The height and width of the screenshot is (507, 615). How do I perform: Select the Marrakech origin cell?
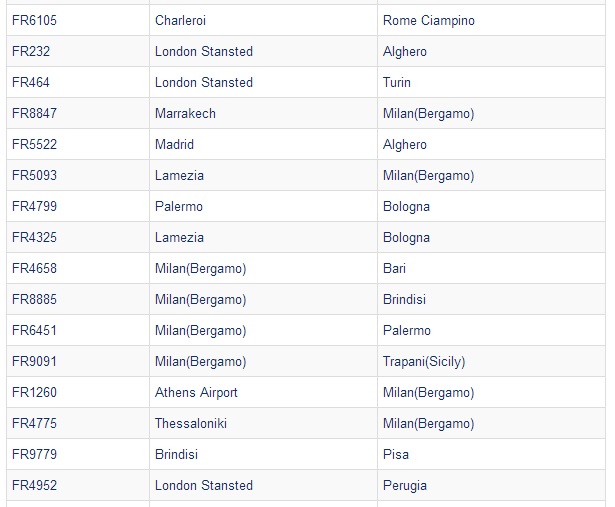click(x=185, y=114)
